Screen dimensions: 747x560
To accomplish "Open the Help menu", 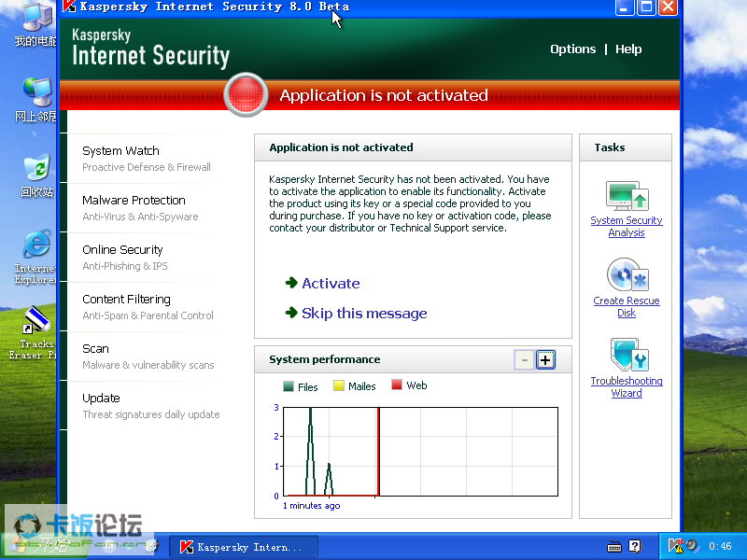I will pyautogui.click(x=628, y=49).
